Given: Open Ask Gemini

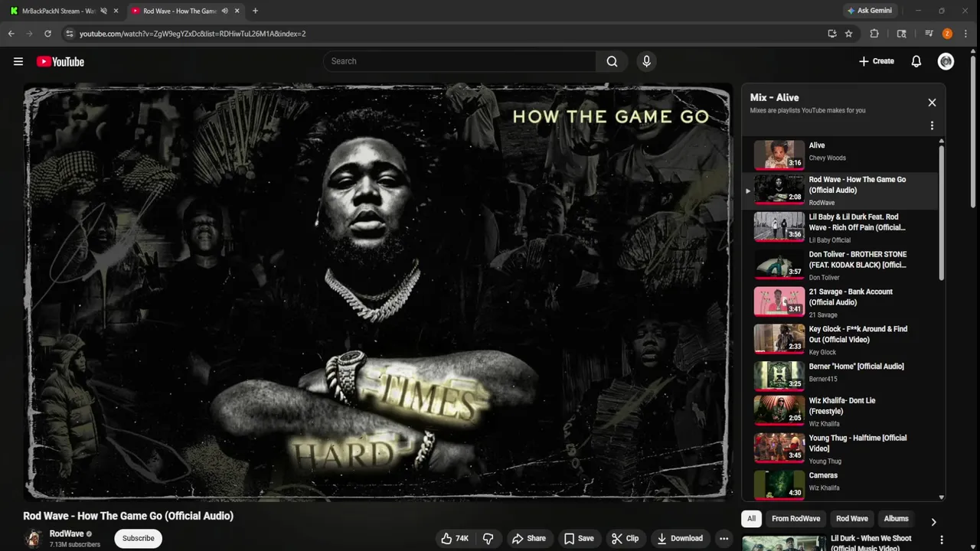Looking at the screenshot, I should pyautogui.click(x=869, y=11).
